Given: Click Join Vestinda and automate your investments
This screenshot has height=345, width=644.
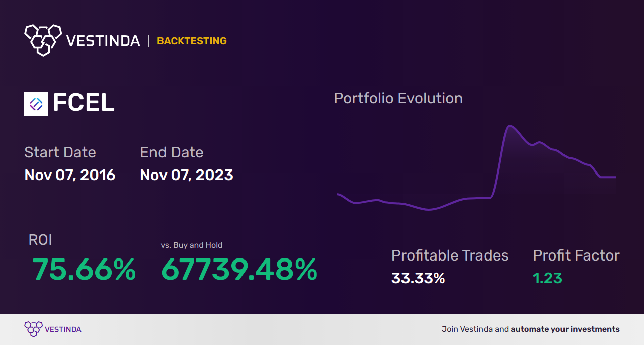Looking at the screenshot, I should (x=531, y=329).
